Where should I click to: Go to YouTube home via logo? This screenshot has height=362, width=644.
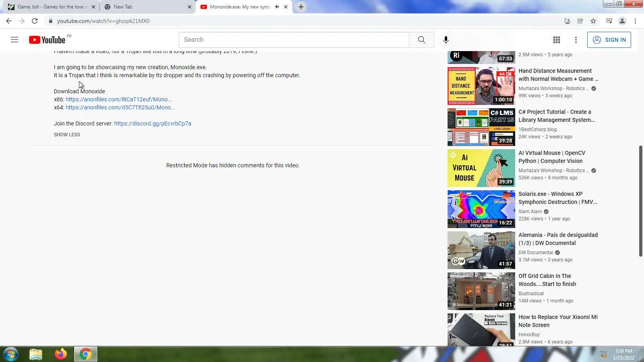click(47, 40)
